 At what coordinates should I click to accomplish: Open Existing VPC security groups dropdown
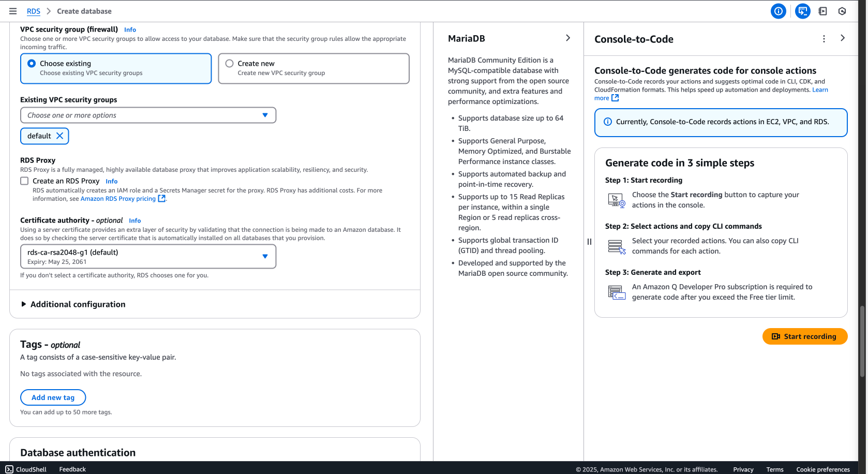[148, 115]
